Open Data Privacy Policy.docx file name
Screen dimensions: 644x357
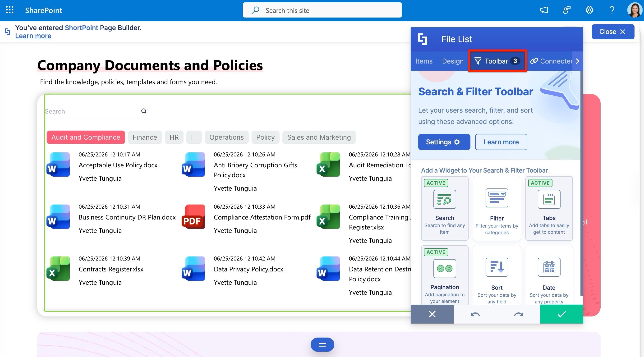248,269
